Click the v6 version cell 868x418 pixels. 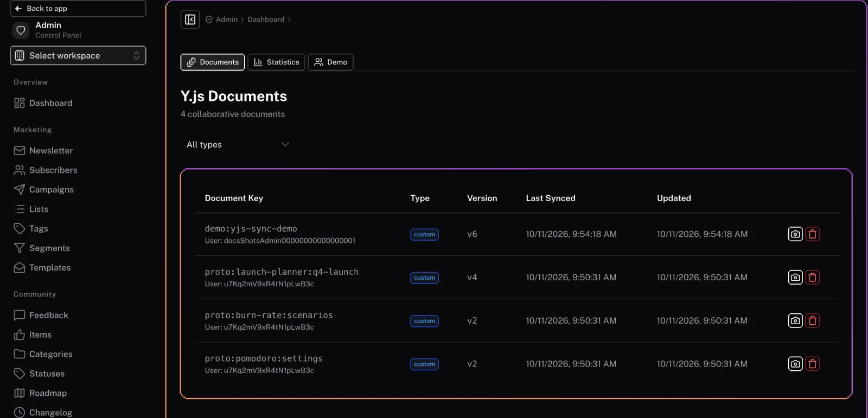pyautogui.click(x=472, y=234)
